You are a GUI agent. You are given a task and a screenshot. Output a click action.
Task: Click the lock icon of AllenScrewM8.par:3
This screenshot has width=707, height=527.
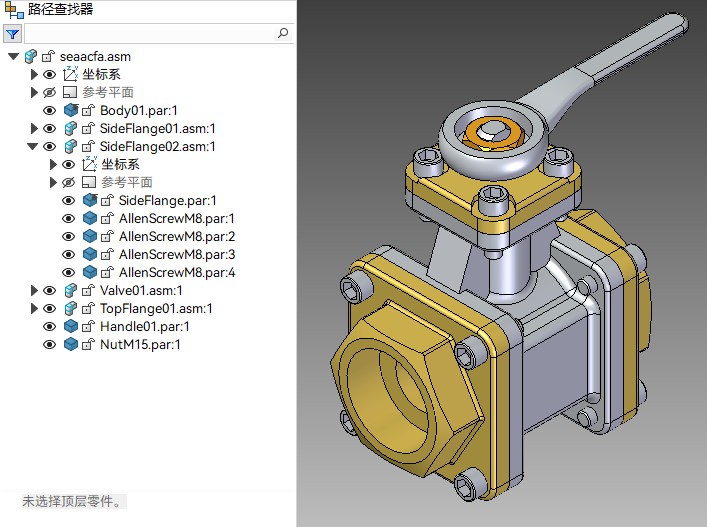pos(107,255)
